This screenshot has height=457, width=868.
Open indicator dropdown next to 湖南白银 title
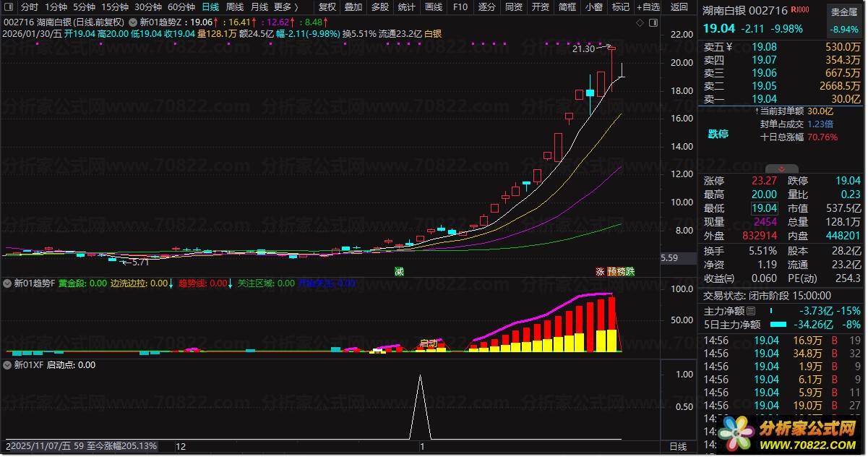134,22
